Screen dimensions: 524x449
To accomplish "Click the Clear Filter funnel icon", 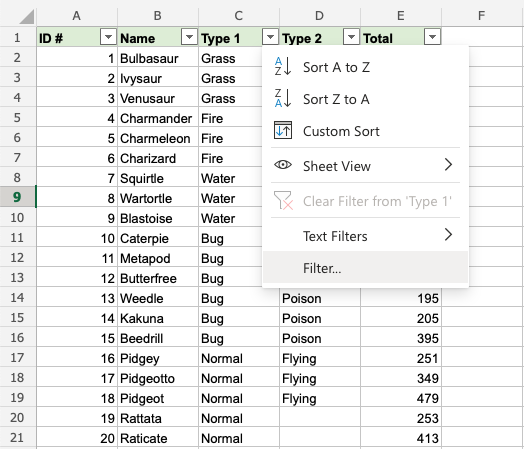I will 283,200.
